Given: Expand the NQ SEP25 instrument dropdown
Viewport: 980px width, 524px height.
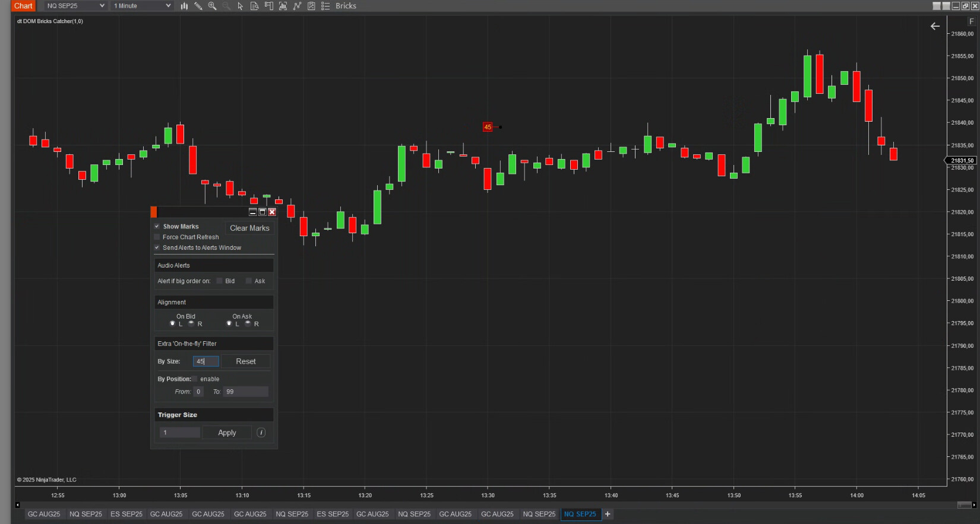Looking at the screenshot, I should (x=75, y=6).
